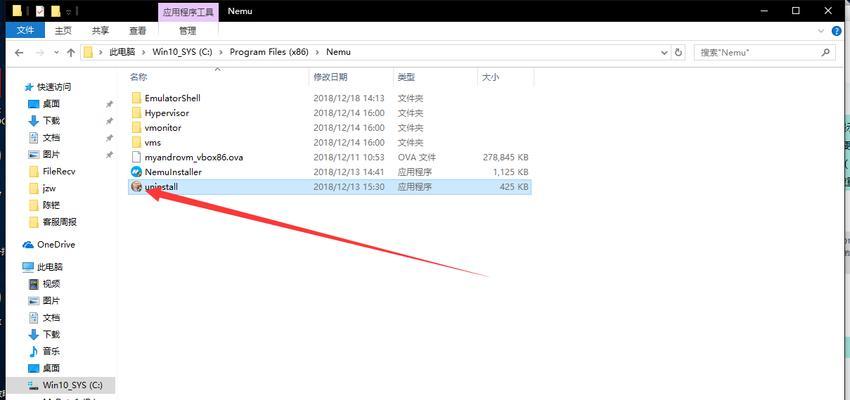Select myandrovm_vbox86.ova file icon
The height and width of the screenshot is (400, 850).
[x=136, y=157]
